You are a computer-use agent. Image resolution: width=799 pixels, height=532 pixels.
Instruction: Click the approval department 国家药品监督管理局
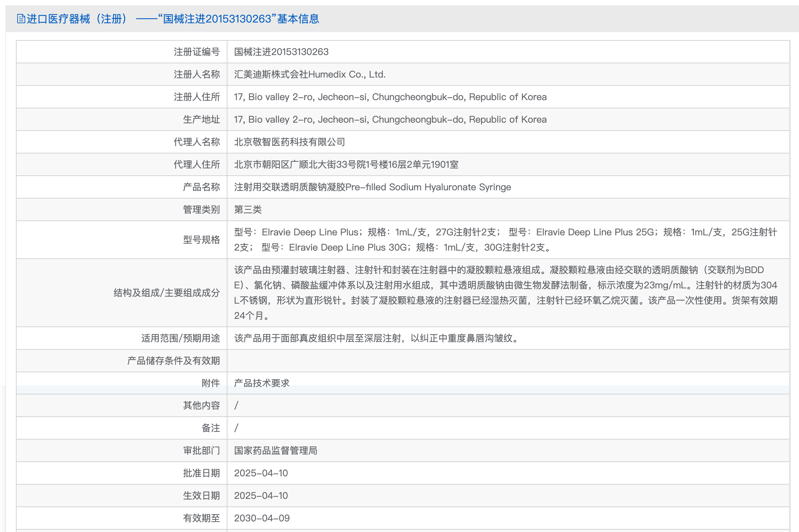point(276,450)
